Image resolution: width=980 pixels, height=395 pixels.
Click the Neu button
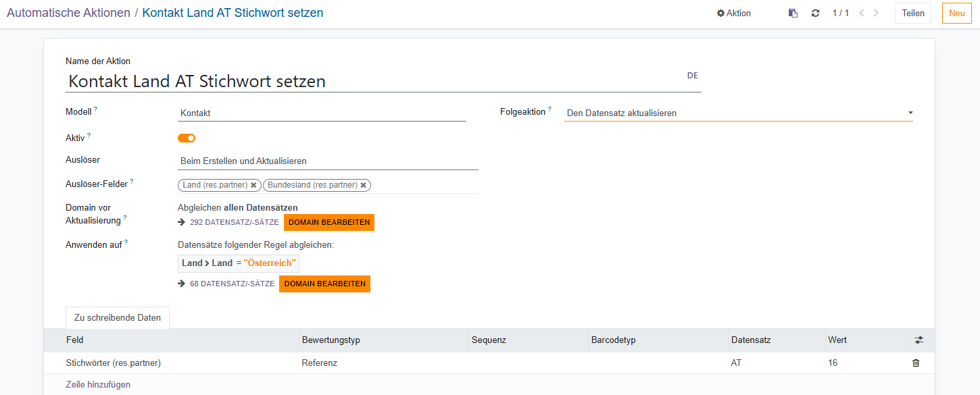pyautogui.click(x=956, y=13)
